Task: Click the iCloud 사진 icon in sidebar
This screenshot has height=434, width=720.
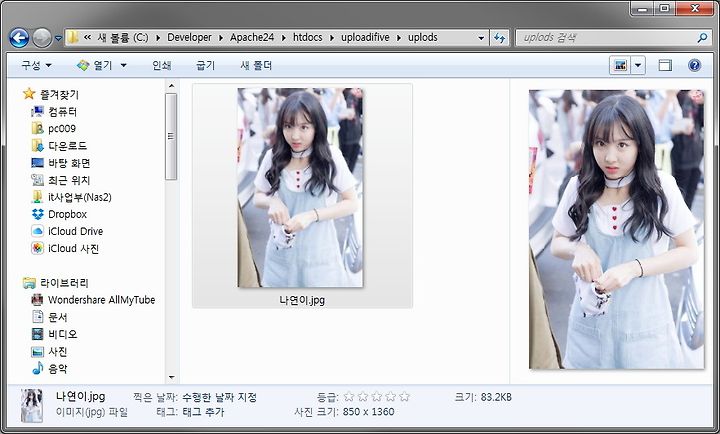Action: [x=38, y=248]
